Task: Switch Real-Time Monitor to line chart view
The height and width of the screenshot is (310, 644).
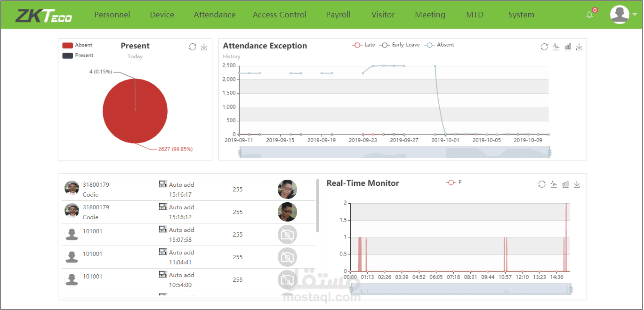Action: [554, 184]
